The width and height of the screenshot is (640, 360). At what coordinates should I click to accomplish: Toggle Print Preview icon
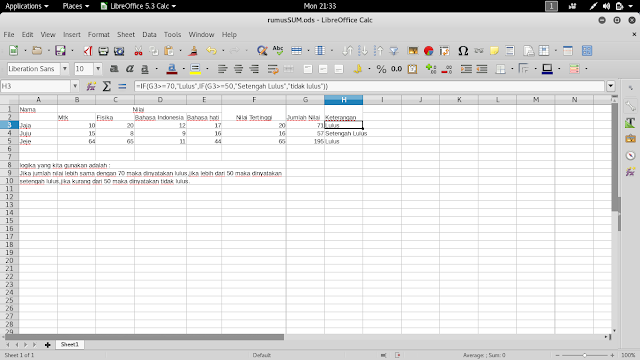[x=119, y=51]
